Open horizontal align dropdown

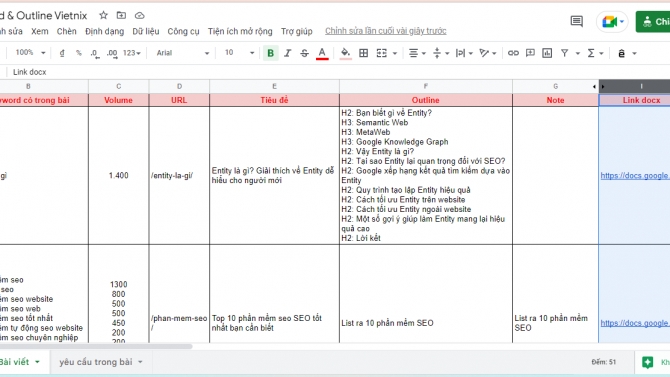point(417,53)
